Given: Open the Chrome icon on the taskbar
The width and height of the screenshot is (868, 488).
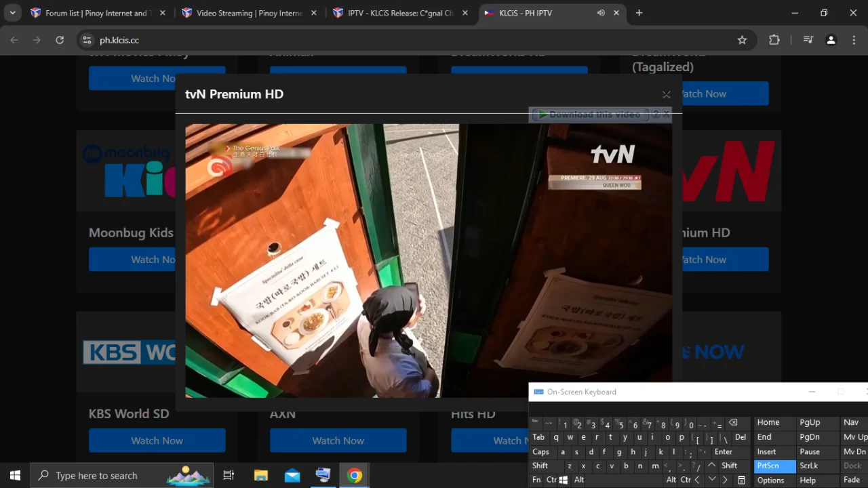Looking at the screenshot, I should pos(355,475).
